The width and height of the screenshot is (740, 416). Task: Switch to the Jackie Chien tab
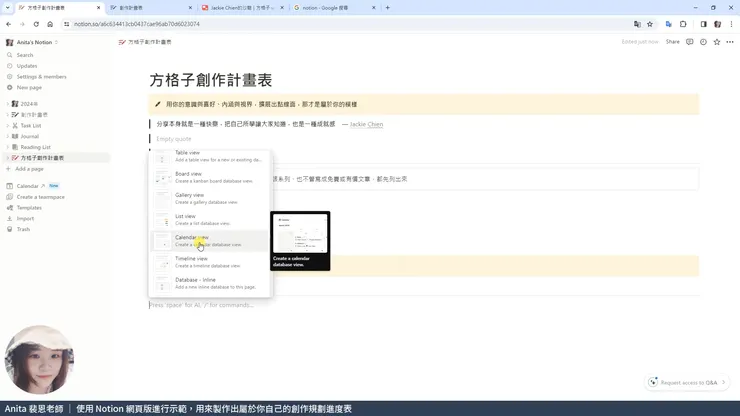pyautogui.click(x=242, y=8)
